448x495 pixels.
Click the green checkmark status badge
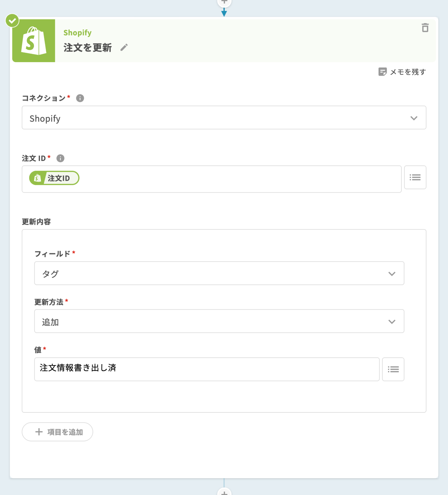click(12, 21)
